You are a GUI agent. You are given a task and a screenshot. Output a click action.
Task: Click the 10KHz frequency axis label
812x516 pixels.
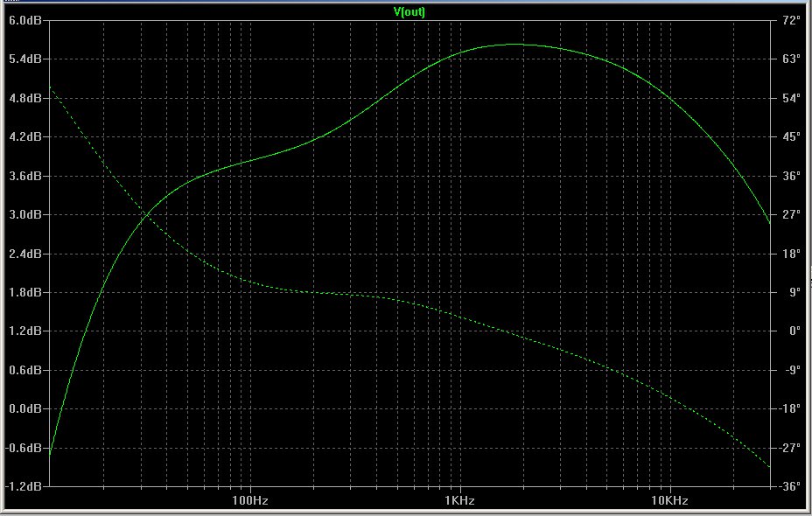coord(669,500)
